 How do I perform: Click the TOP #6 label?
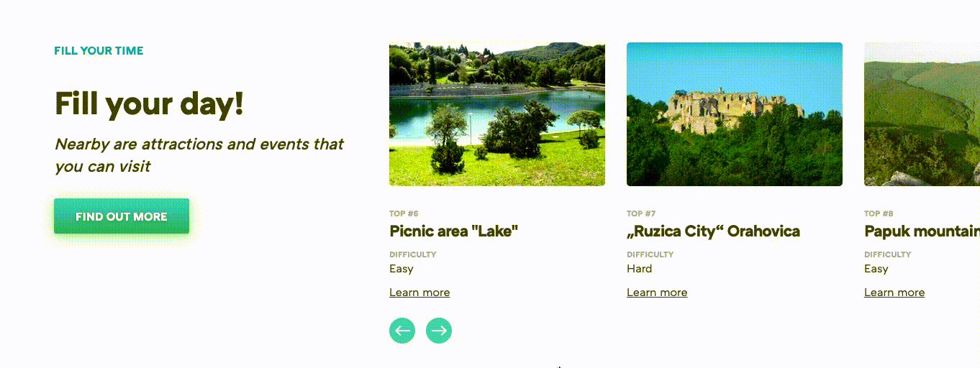click(404, 213)
